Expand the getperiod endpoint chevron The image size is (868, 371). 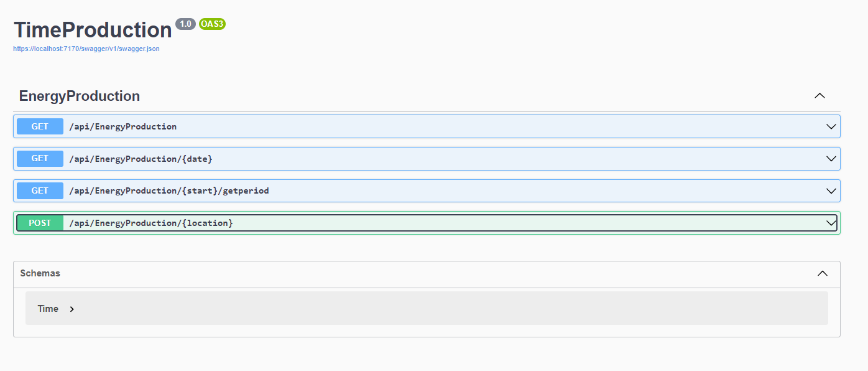point(830,190)
